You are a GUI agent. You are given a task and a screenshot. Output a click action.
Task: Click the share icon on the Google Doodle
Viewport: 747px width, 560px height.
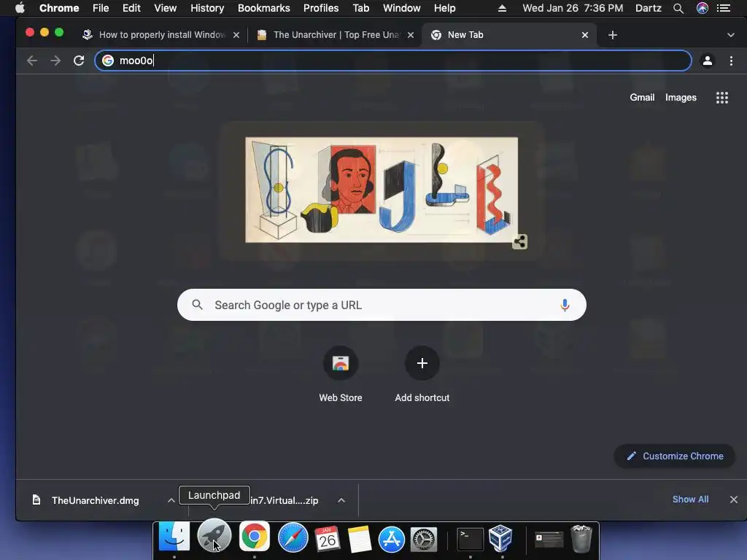click(x=519, y=241)
